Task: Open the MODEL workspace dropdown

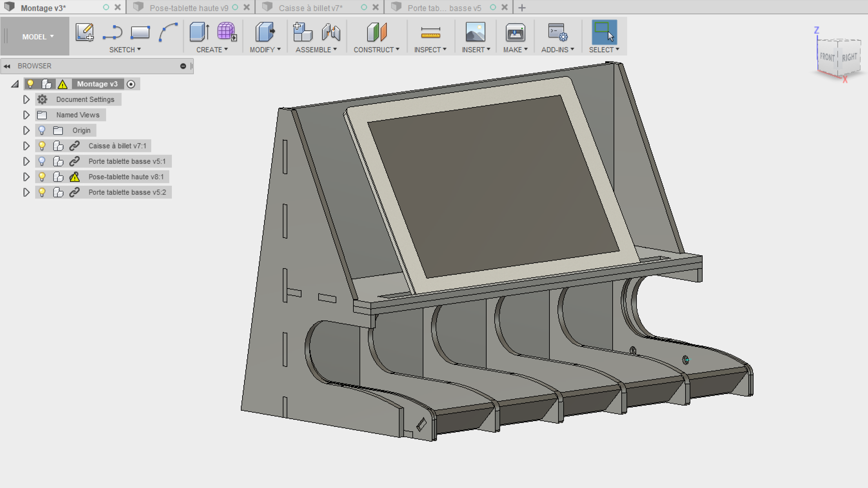Action: pos(38,36)
